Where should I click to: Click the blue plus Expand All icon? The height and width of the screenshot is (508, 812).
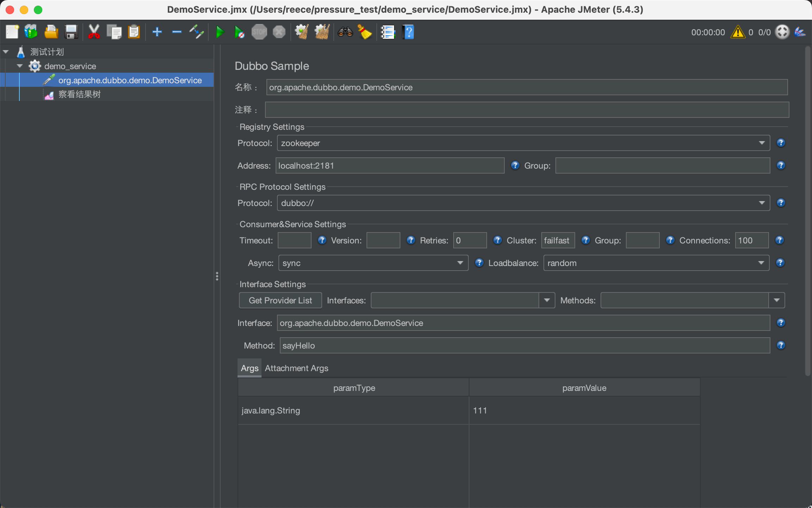157,32
